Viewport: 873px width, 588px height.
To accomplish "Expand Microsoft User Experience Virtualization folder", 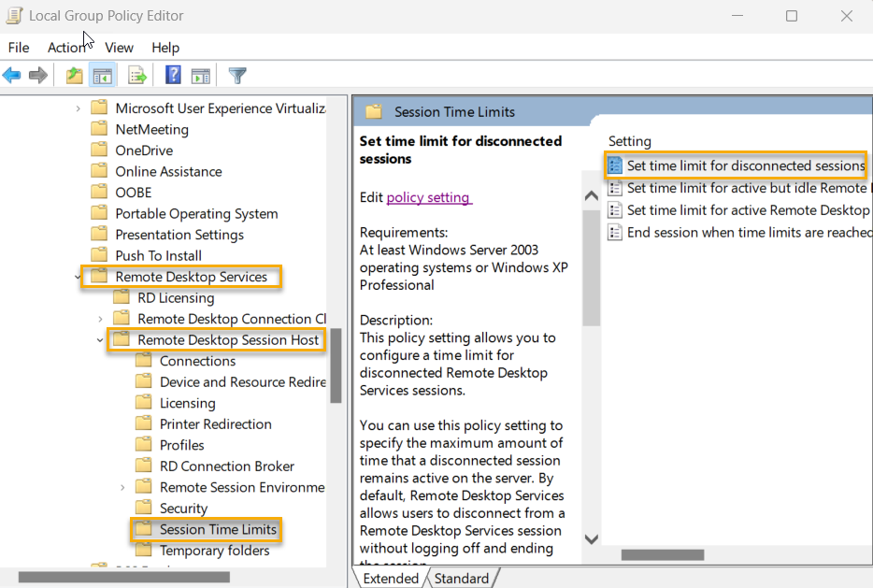I will pyautogui.click(x=79, y=108).
